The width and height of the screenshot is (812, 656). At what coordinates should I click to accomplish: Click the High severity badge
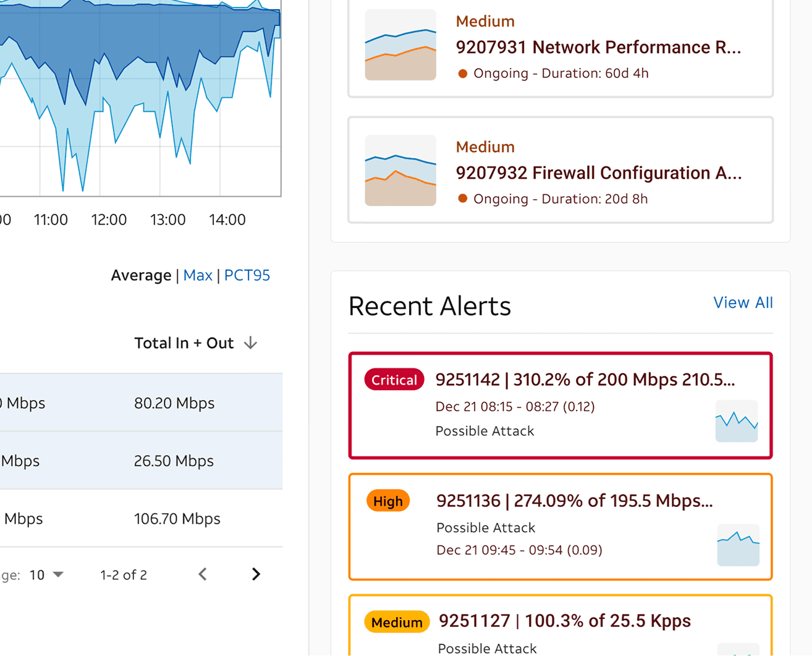(388, 501)
